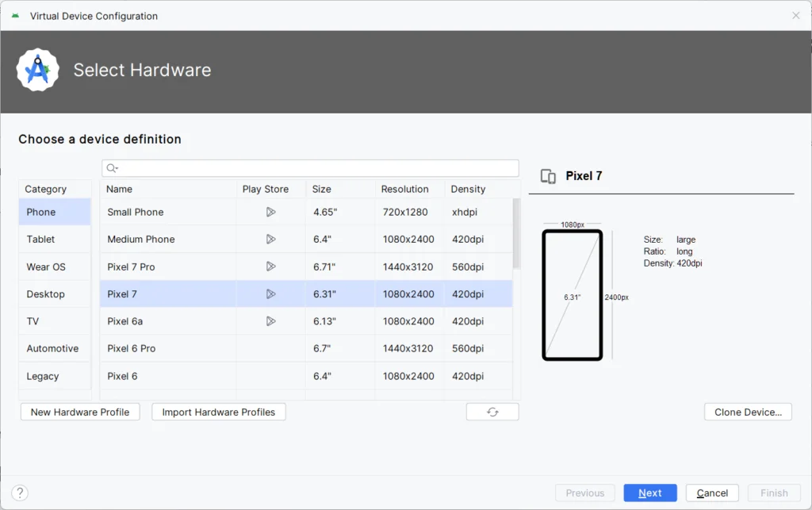Click the Android Studio logo in header

(38, 70)
